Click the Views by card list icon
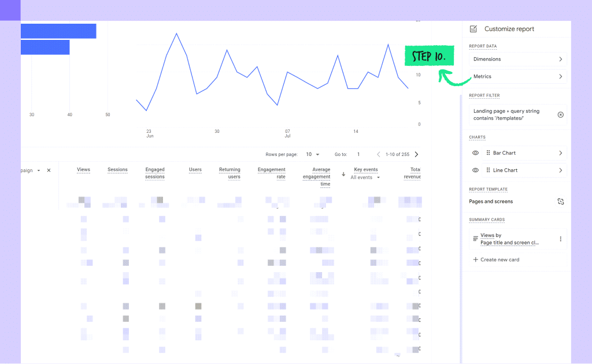This screenshot has height=364, width=592. point(475,239)
